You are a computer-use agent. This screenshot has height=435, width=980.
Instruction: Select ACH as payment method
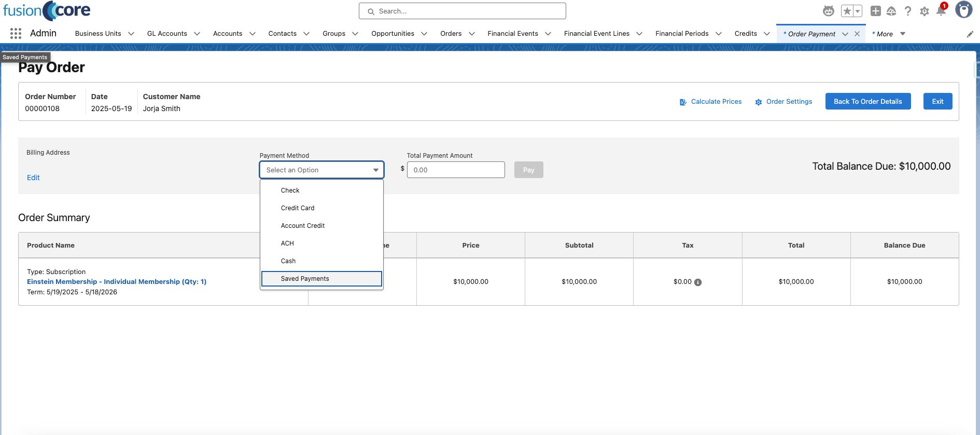click(x=321, y=243)
